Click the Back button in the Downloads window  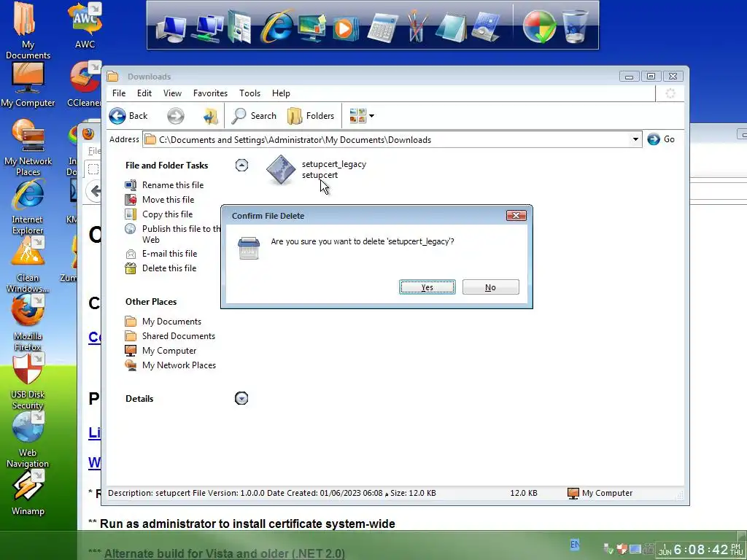point(128,116)
